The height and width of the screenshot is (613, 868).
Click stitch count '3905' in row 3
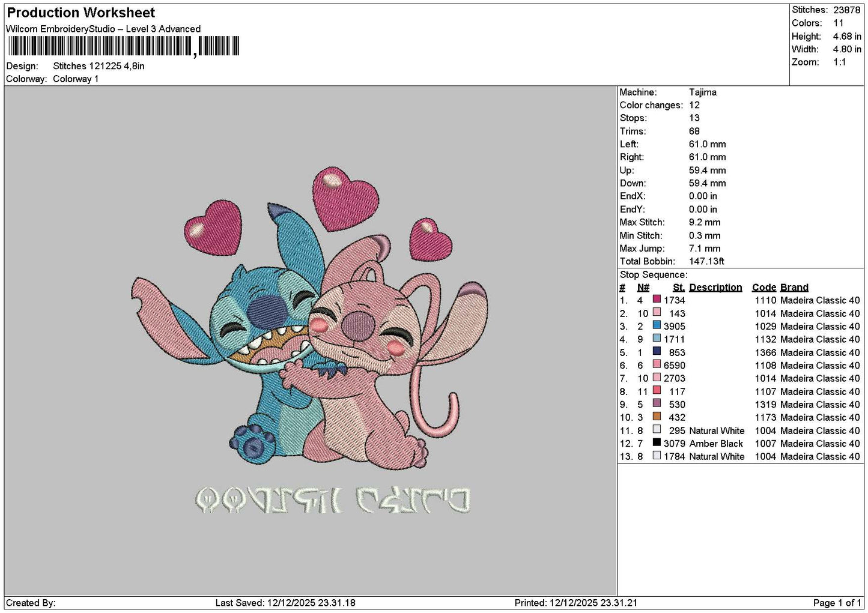click(674, 327)
